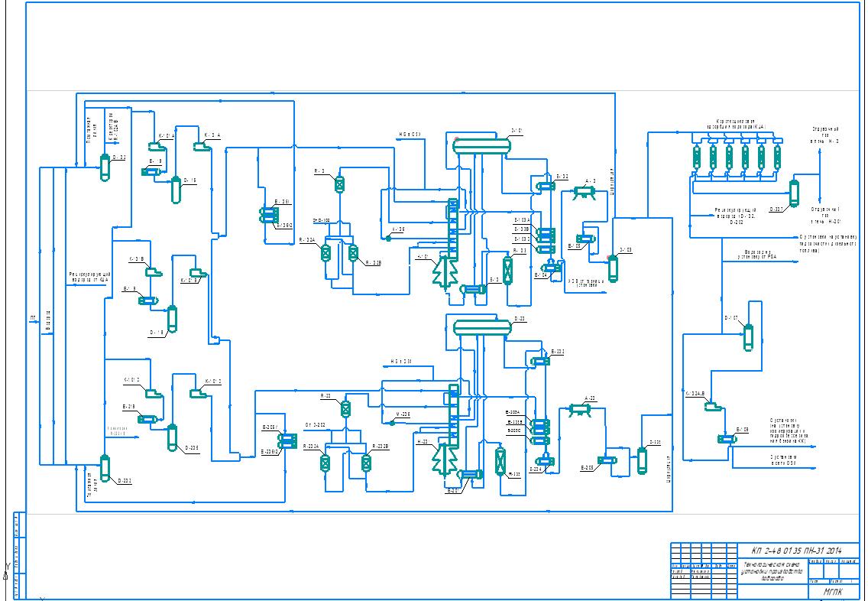The width and height of the screenshot is (868, 601).
Task: Select the D-107 vertical vessel
Action: [749, 337]
